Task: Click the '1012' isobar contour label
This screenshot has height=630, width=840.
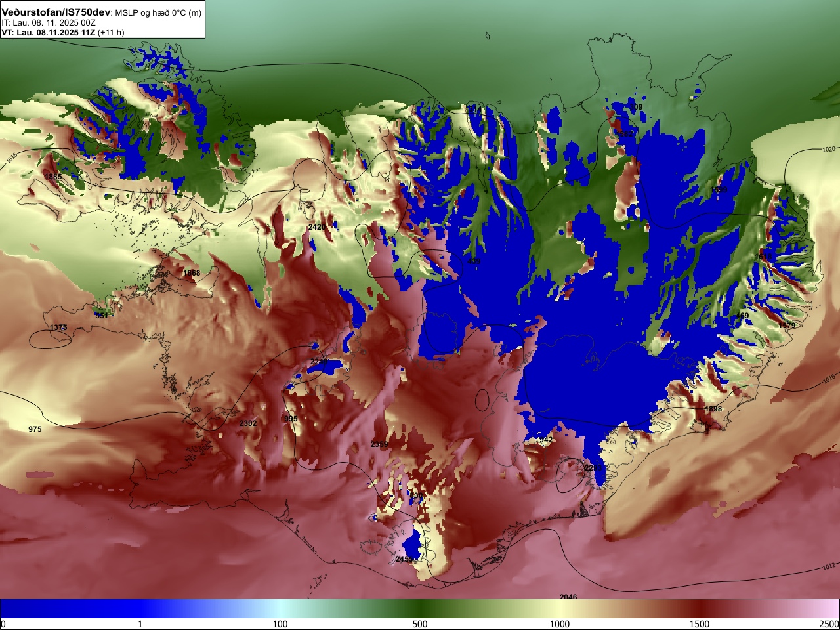Action: pos(829,566)
